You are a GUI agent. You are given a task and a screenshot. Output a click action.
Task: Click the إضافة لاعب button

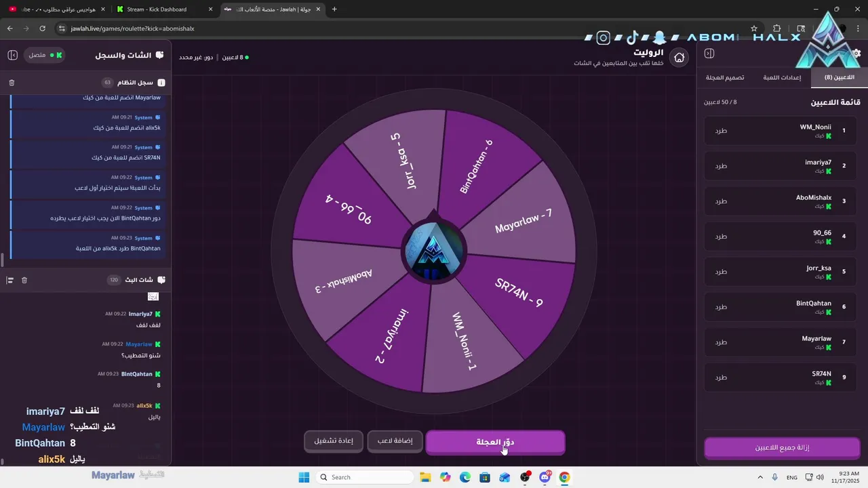(x=395, y=441)
